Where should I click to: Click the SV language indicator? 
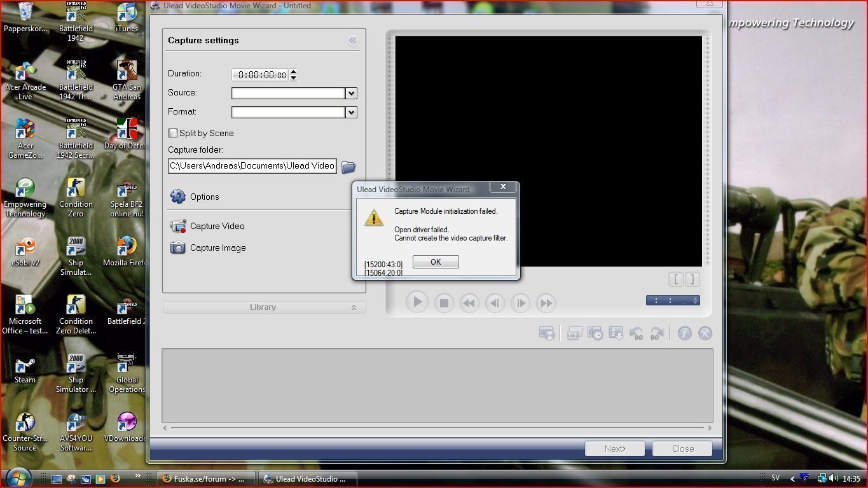[x=775, y=478]
